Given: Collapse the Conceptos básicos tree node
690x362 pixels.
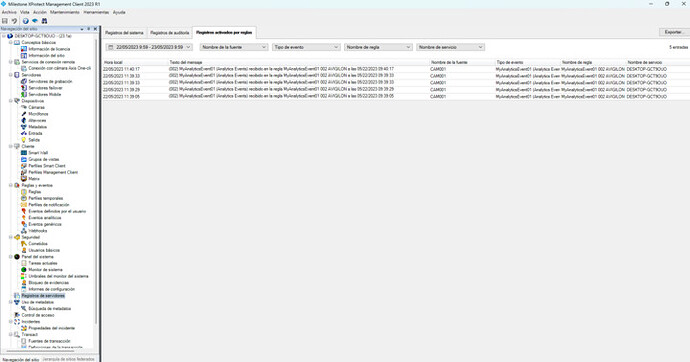Looking at the screenshot, I should tap(11, 43).
